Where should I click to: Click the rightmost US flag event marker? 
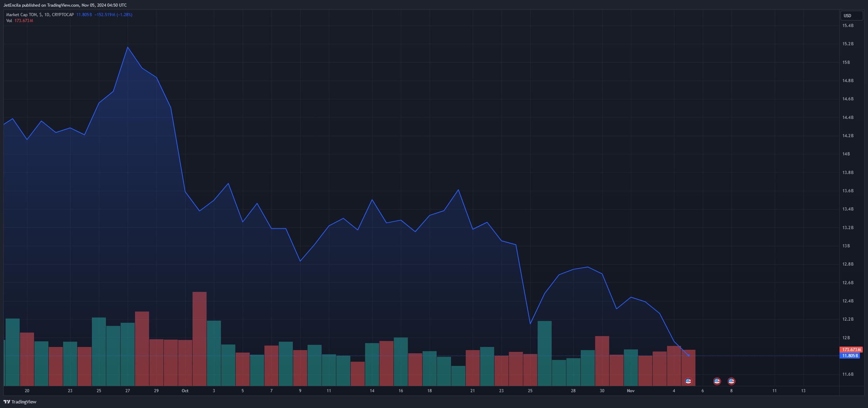[x=731, y=381]
